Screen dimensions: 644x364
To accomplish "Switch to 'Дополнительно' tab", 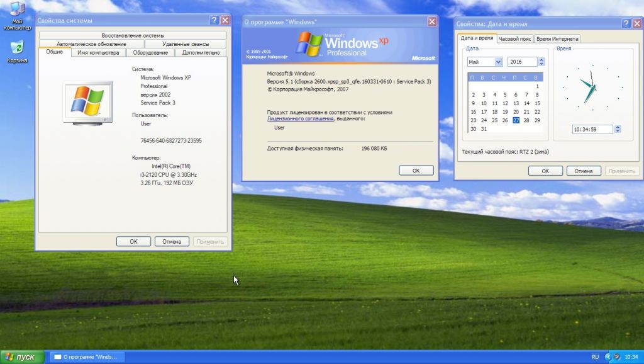I will click(x=201, y=53).
